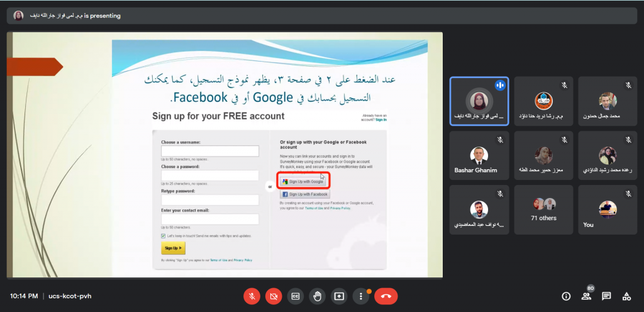644x312 pixels.
Task: Open the three-dot more options menu
Action: click(x=360, y=296)
